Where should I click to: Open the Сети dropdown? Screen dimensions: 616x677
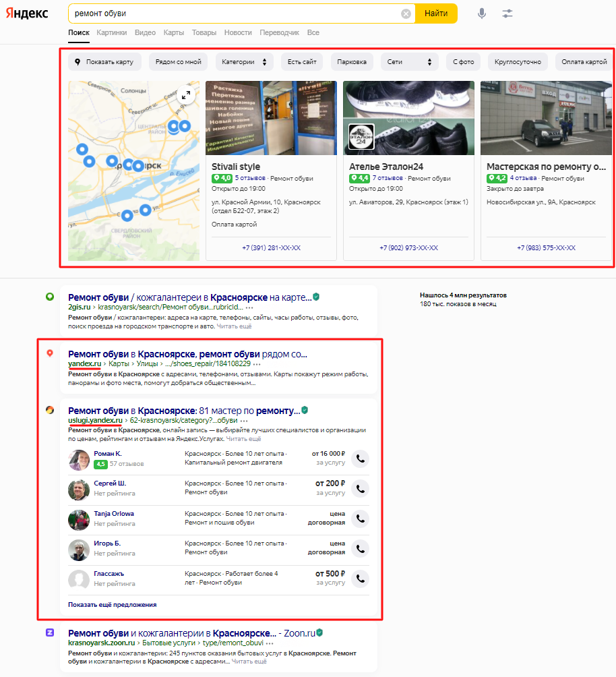pos(410,62)
